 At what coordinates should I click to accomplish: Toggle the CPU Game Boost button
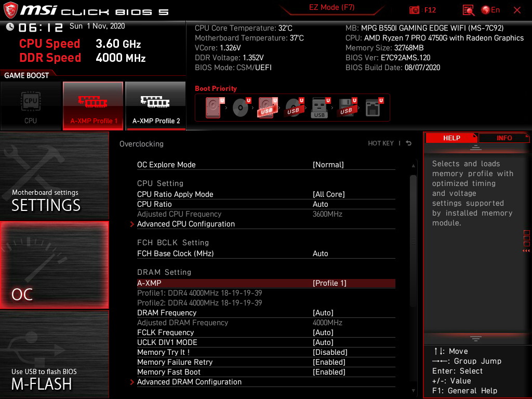tap(31, 106)
